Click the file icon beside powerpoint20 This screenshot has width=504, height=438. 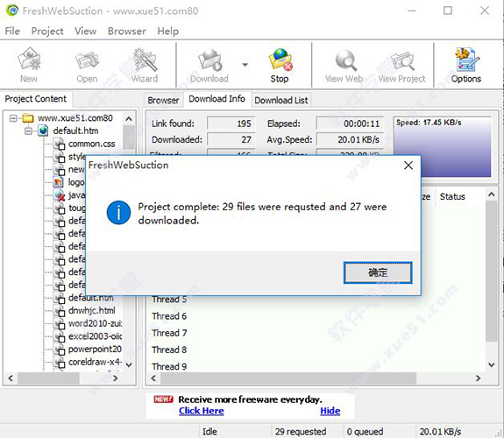click(59, 350)
